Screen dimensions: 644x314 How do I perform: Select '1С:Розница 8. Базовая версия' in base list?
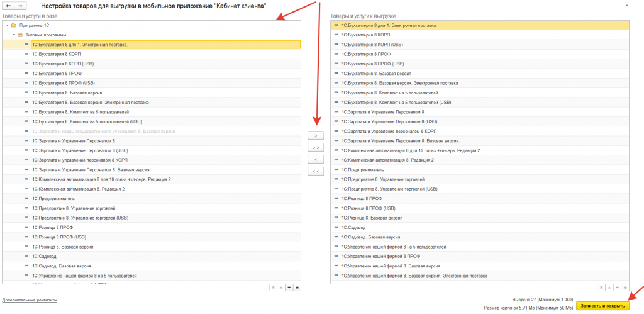pos(152,247)
